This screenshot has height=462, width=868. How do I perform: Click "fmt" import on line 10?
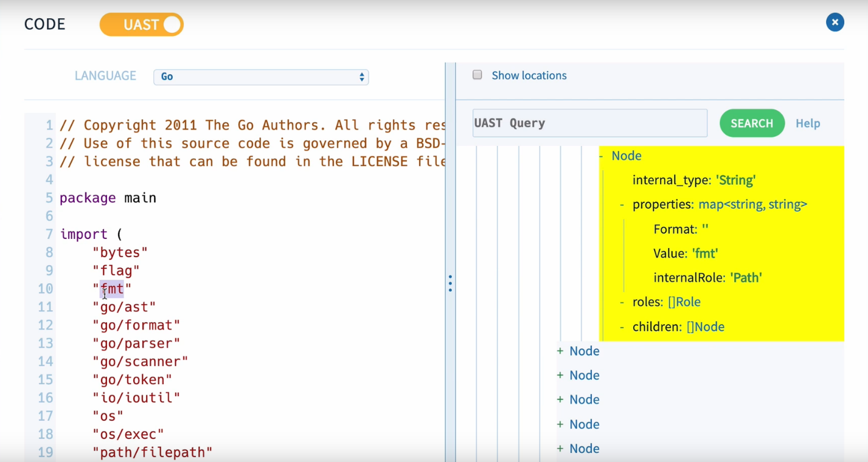click(112, 289)
